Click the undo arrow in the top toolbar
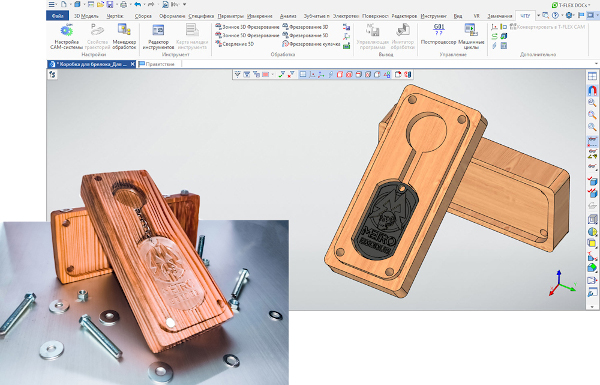Viewport: 600px width, 385px height. click(138, 5)
